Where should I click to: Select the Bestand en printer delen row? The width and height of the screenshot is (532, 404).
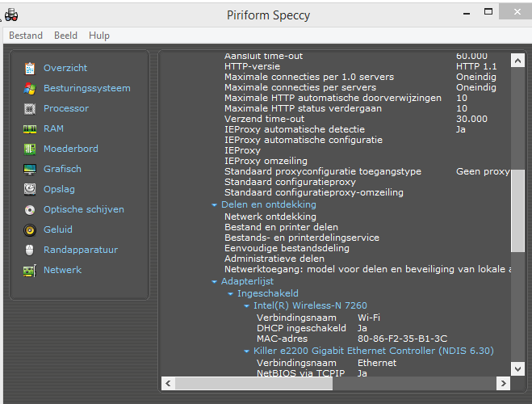click(x=281, y=227)
